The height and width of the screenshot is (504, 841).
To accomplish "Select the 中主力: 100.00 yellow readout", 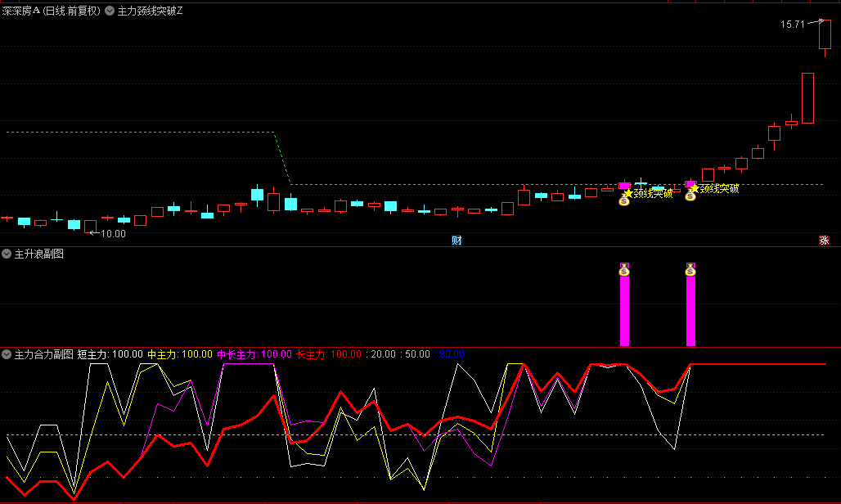I will point(180,354).
